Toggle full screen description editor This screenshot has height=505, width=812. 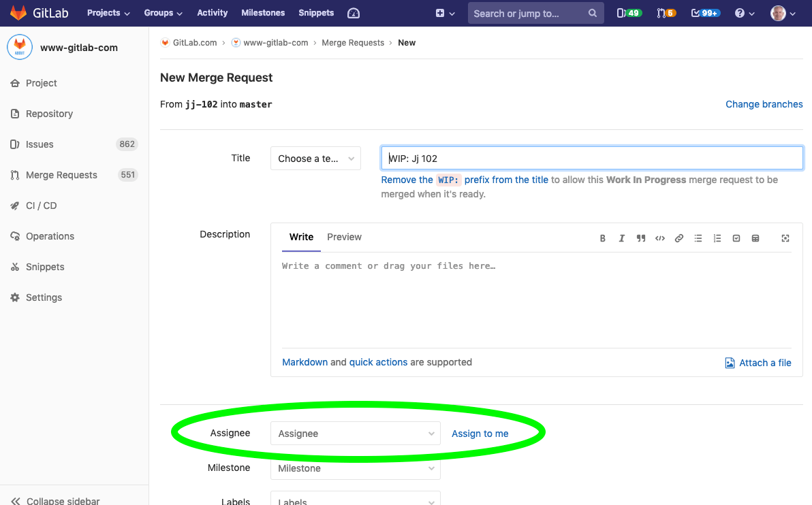coord(785,238)
